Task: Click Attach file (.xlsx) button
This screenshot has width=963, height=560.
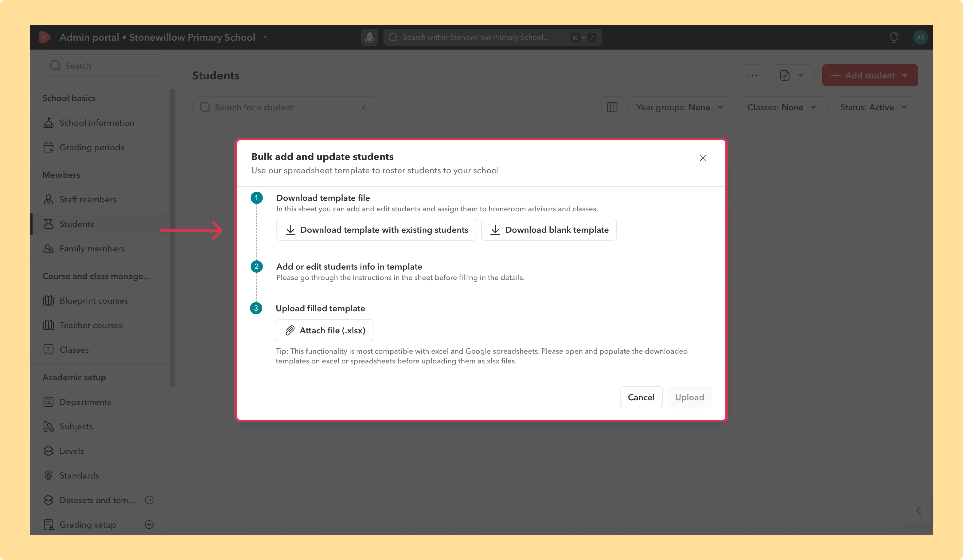Action: [x=324, y=331]
